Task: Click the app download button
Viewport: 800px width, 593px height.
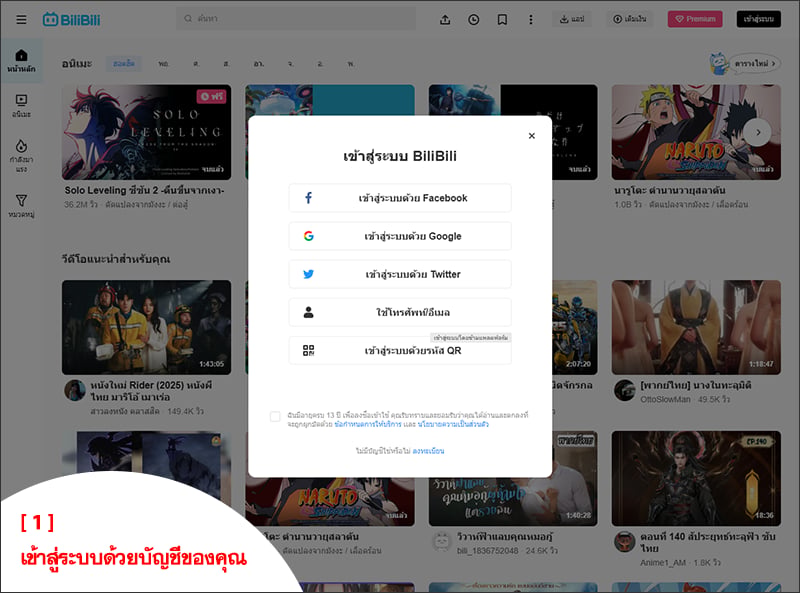Action: pos(572,19)
